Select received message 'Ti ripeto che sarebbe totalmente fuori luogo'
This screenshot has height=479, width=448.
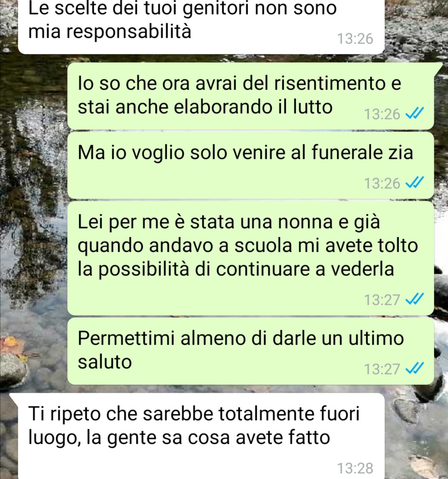pos(201,436)
